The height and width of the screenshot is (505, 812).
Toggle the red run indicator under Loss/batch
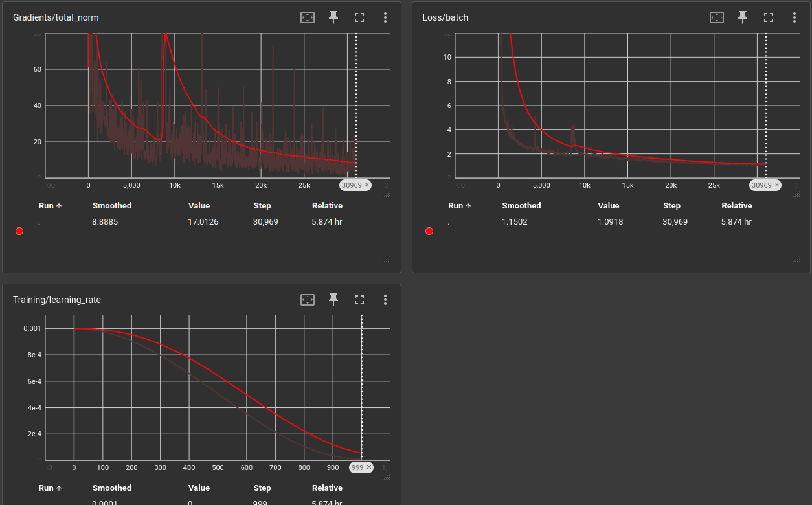(429, 230)
